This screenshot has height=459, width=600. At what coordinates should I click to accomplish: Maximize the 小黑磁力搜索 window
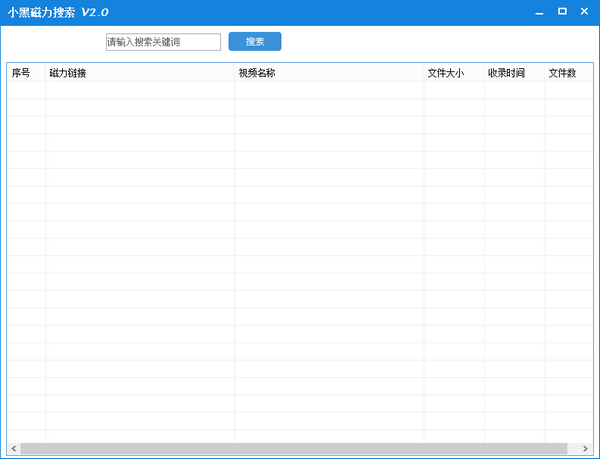pyautogui.click(x=562, y=12)
